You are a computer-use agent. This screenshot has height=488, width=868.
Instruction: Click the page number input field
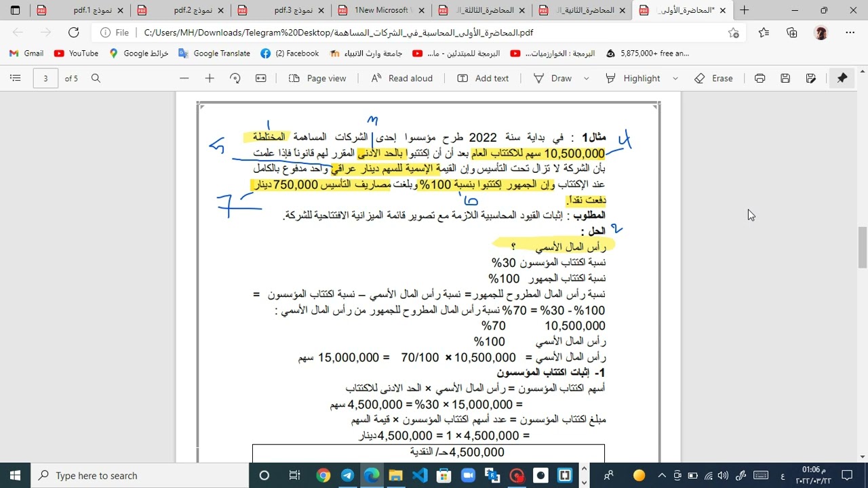(45, 79)
